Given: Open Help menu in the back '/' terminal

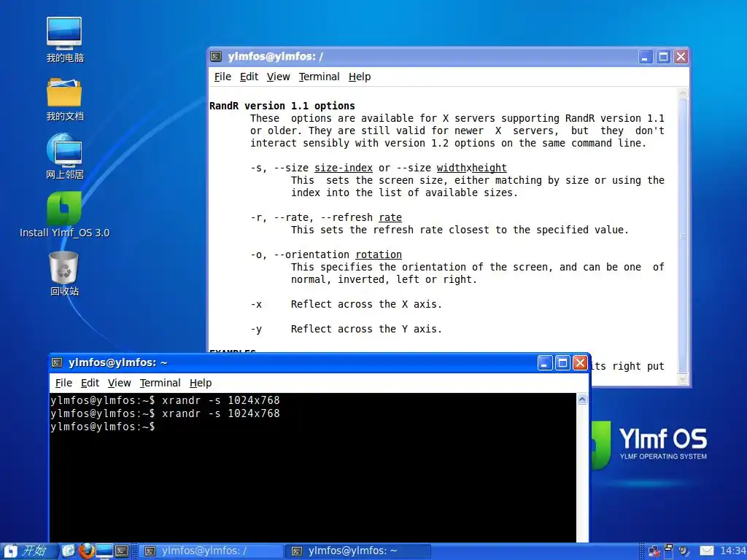Looking at the screenshot, I should coord(359,77).
